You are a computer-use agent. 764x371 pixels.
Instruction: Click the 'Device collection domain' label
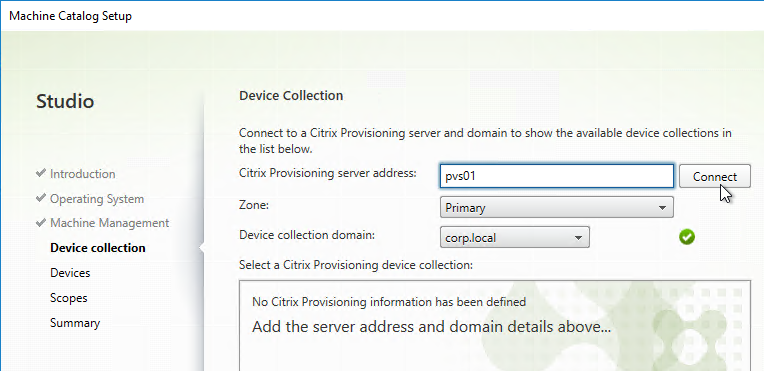coord(307,235)
